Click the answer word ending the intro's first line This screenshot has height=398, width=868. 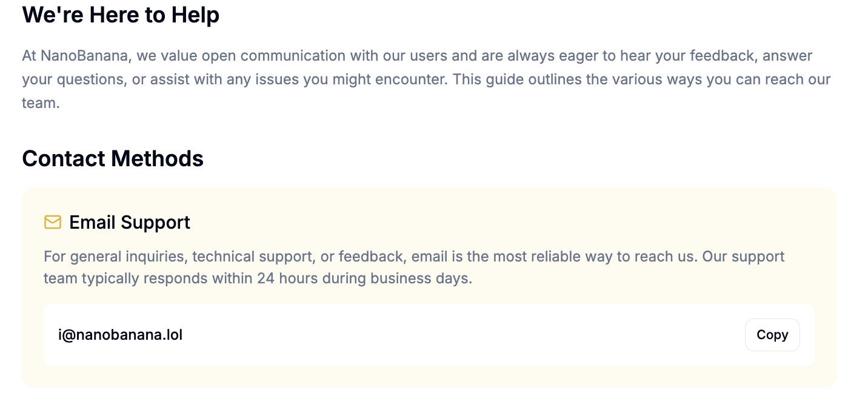click(787, 56)
